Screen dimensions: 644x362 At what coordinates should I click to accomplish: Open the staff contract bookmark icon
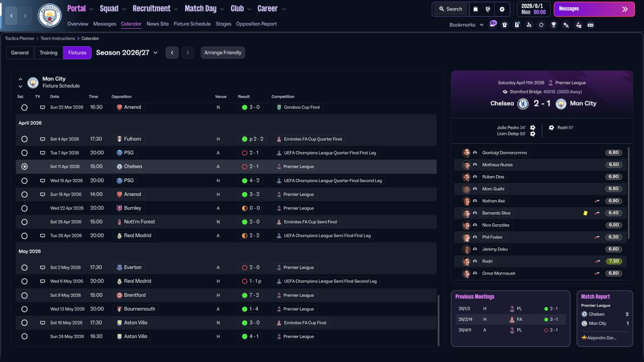pyautogui.click(x=579, y=25)
